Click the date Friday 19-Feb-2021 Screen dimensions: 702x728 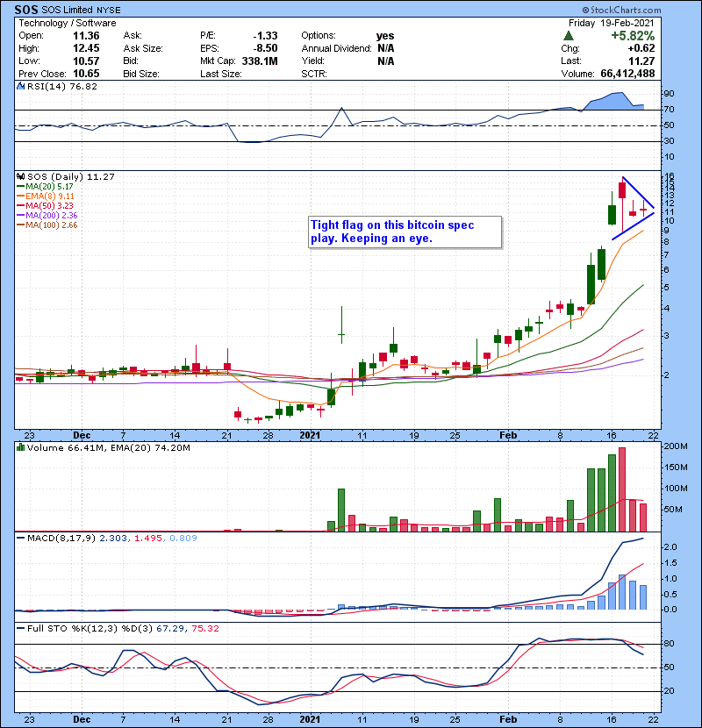[611, 23]
